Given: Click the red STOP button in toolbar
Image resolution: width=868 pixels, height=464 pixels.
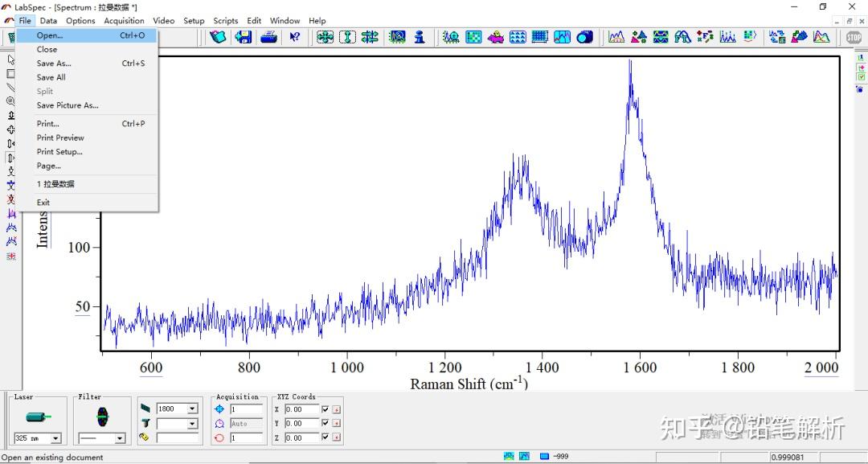Looking at the screenshot, I should 854,37.
